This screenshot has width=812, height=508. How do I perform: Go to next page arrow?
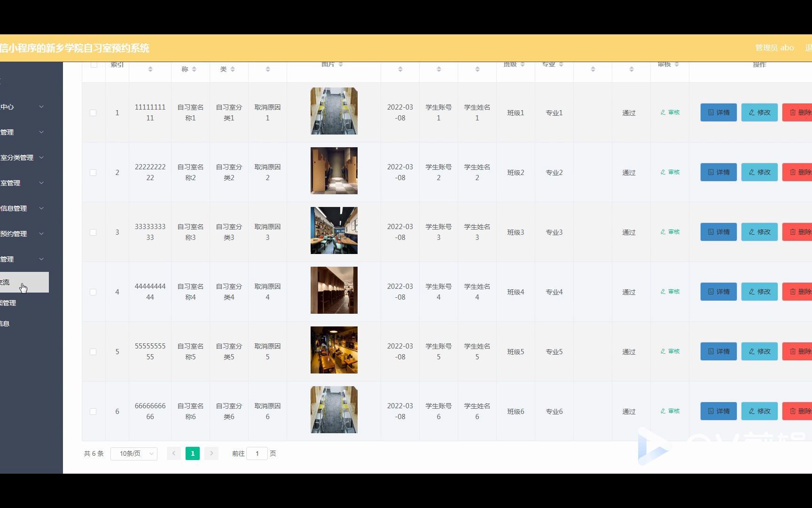pyautogui.click(x=211, y=453)
